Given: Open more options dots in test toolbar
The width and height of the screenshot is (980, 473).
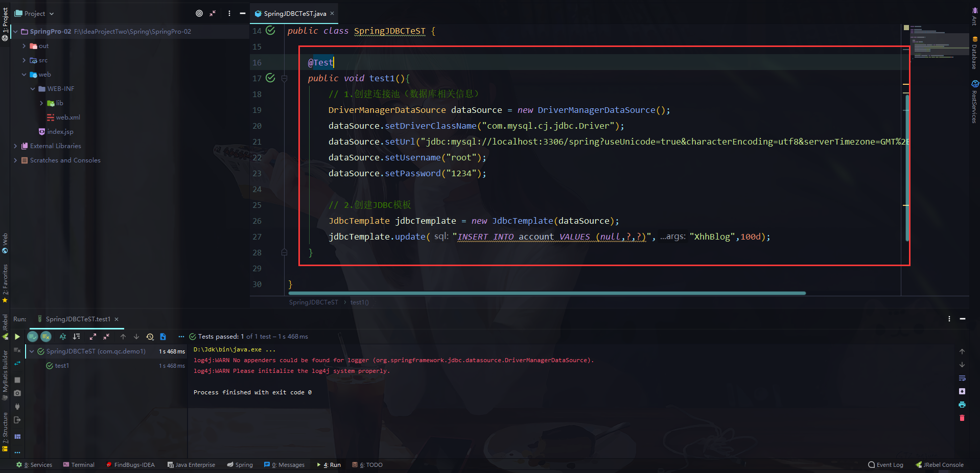Looking at the screenshot, I should pos(181,337).
